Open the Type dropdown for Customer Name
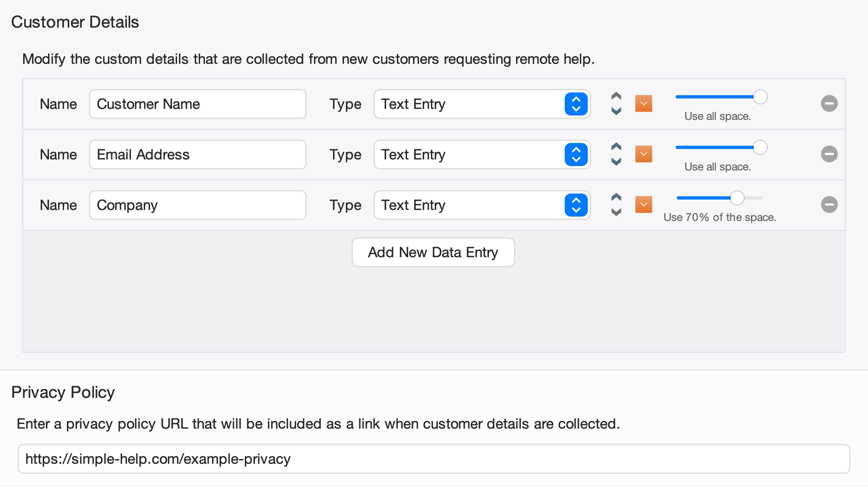 point(482,104)
